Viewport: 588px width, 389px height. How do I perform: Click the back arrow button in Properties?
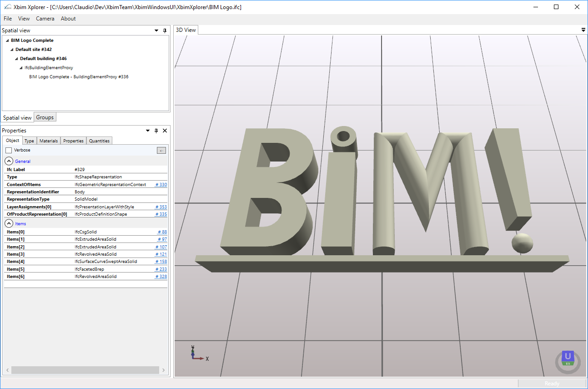161,150
